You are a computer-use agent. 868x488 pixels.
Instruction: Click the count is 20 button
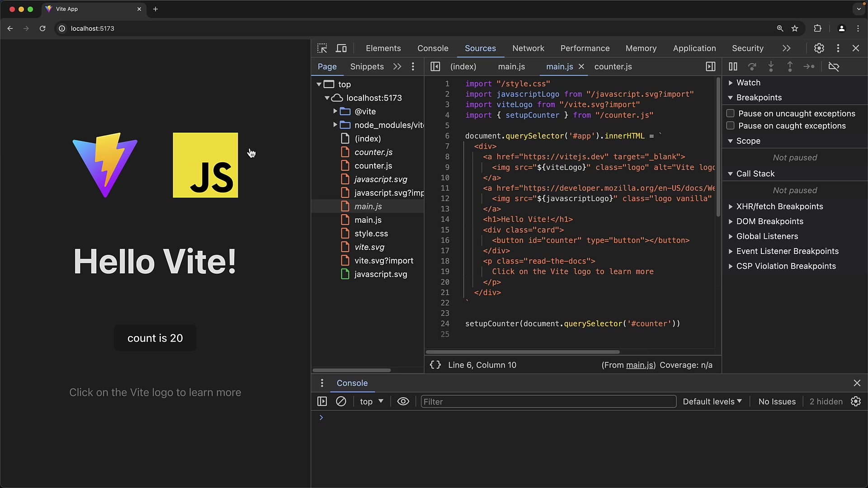(x=155, y=338)
